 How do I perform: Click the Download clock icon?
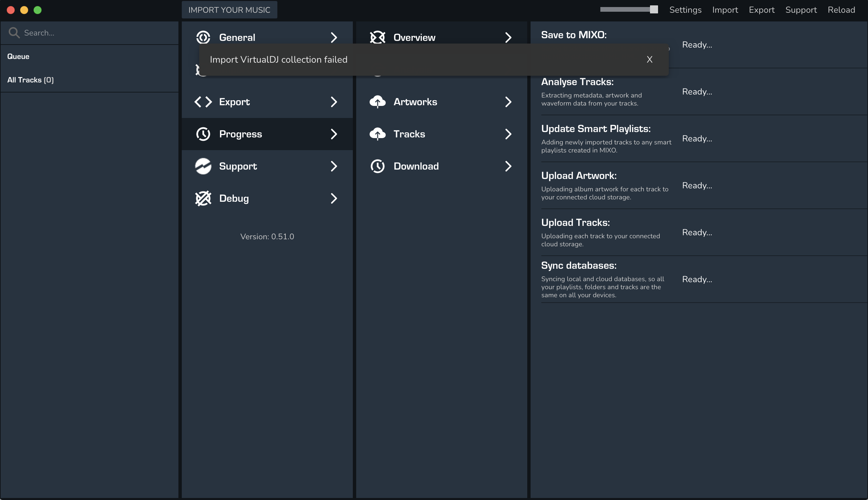377,166
